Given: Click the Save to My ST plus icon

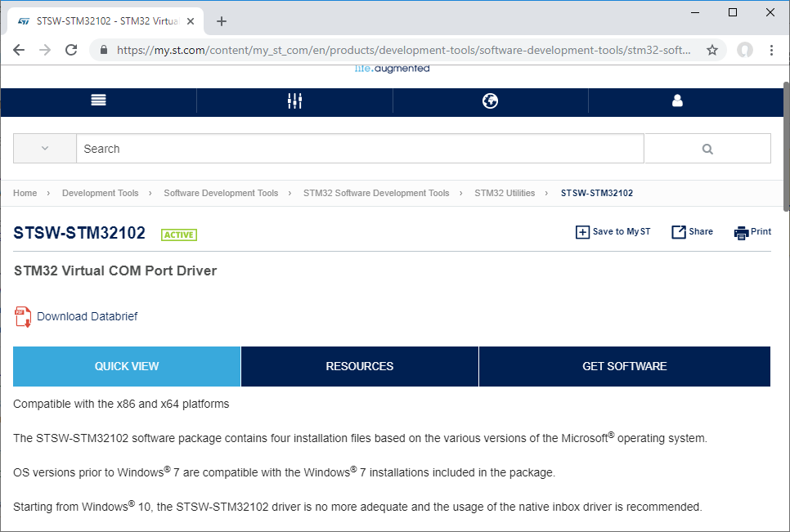Looking at the screenshot, I should click(x=582, y=232).
